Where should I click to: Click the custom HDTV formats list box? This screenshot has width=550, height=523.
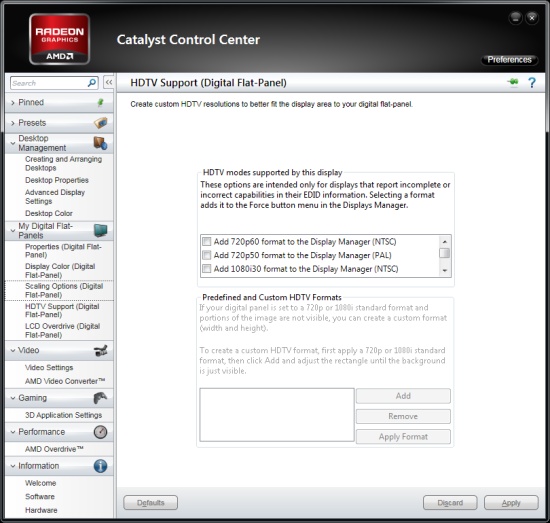click(277, 415)
